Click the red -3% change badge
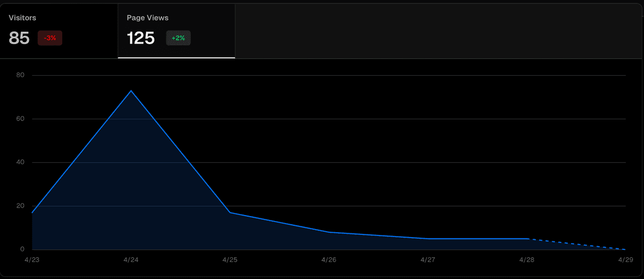 point(50,38)
